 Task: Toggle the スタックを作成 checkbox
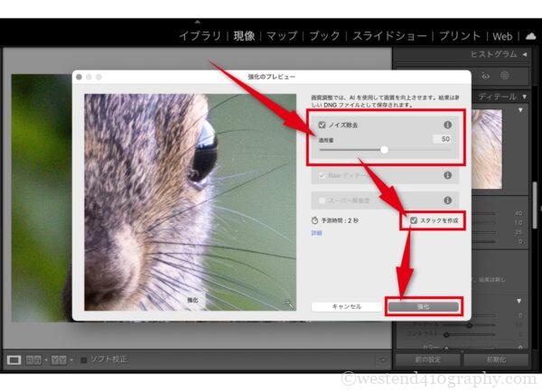(x=414, y=220)
